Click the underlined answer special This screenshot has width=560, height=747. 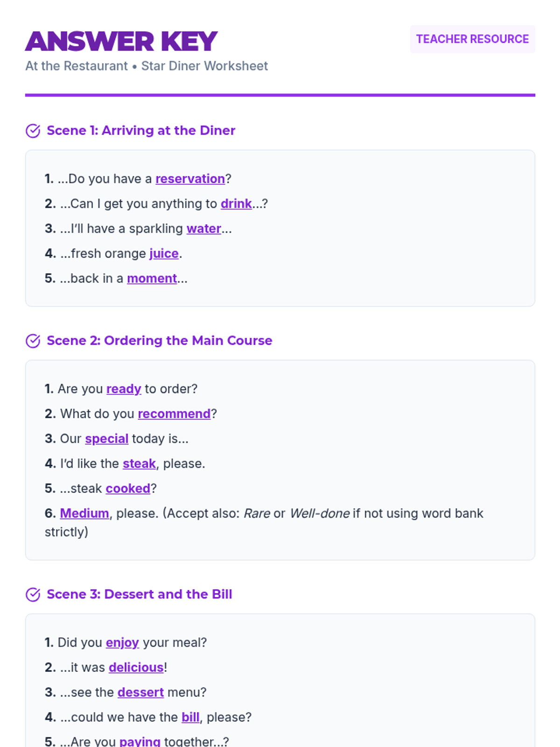[x=106, y=439]
